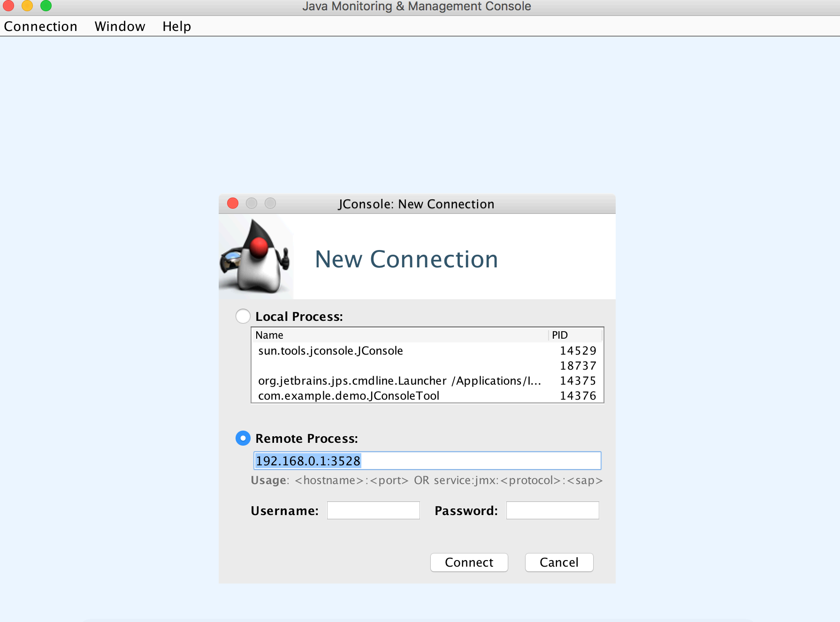Open the Help menu

tap(176, 26)
